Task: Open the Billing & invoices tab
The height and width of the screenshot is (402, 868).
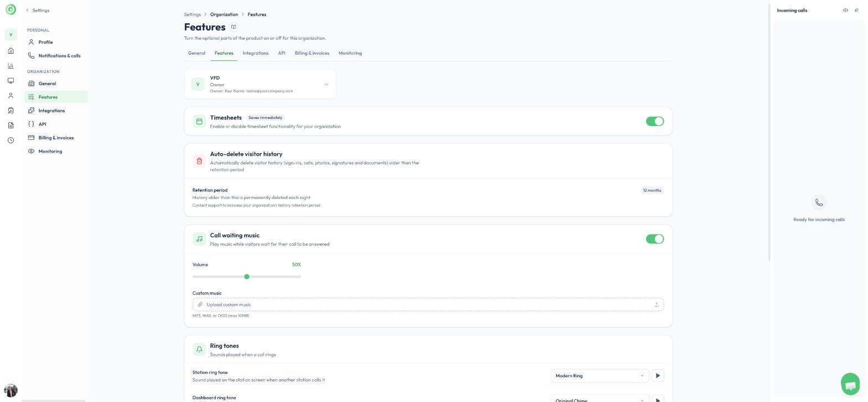Action: (312, 53)
